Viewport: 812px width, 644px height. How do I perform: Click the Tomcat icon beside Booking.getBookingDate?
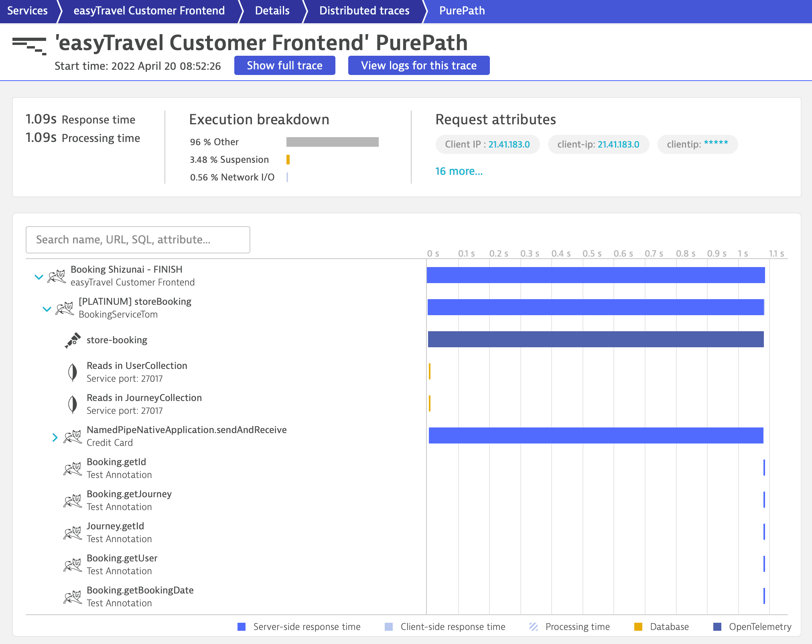click(73, 597)
